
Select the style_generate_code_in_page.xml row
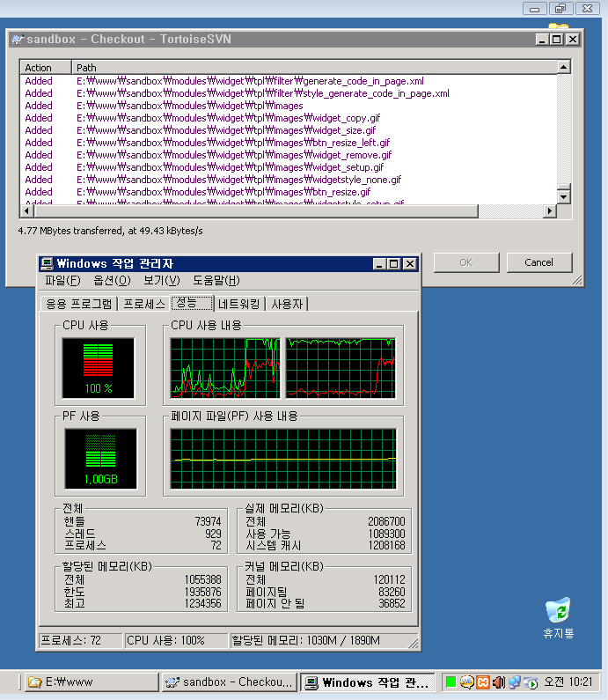tap(289, 93)
